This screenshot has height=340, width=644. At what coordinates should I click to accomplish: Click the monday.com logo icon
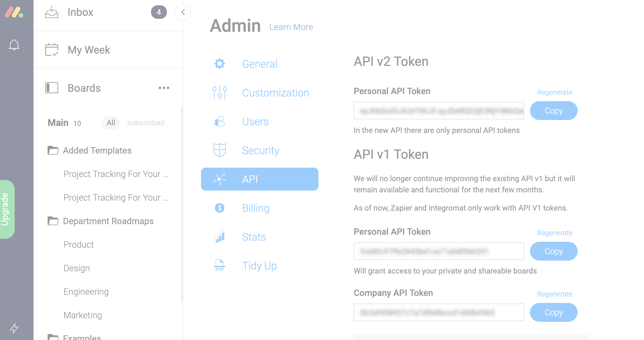[14, 12]
